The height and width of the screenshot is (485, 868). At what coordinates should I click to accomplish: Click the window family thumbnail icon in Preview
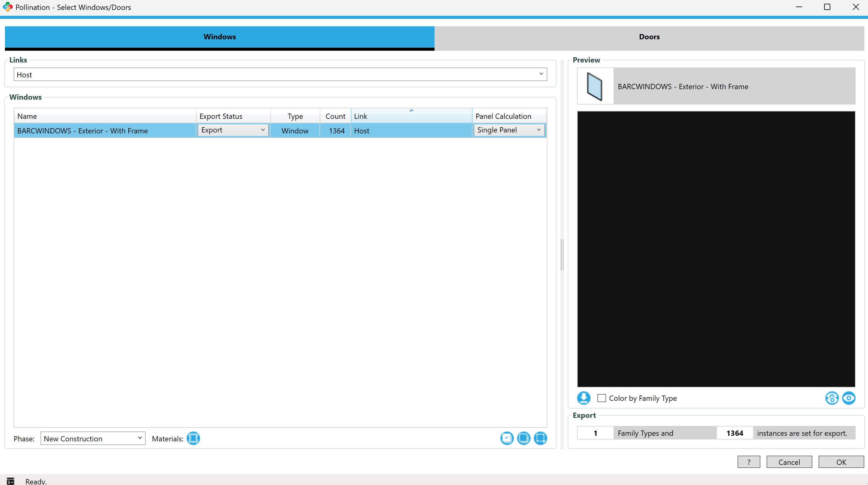pyautogui.click(x=595, y=86)
